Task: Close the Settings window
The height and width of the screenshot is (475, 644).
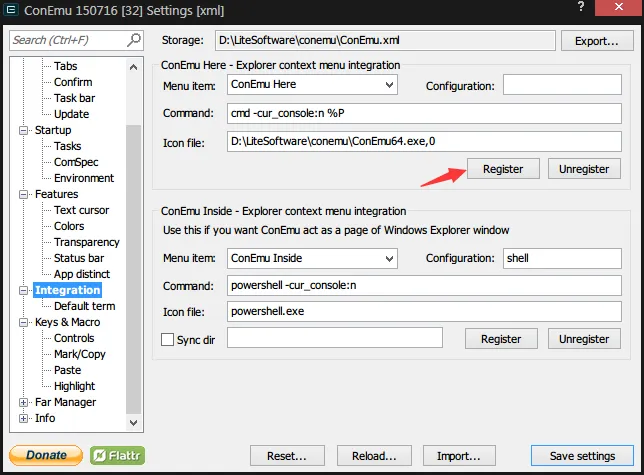Action: pos(619,7)
